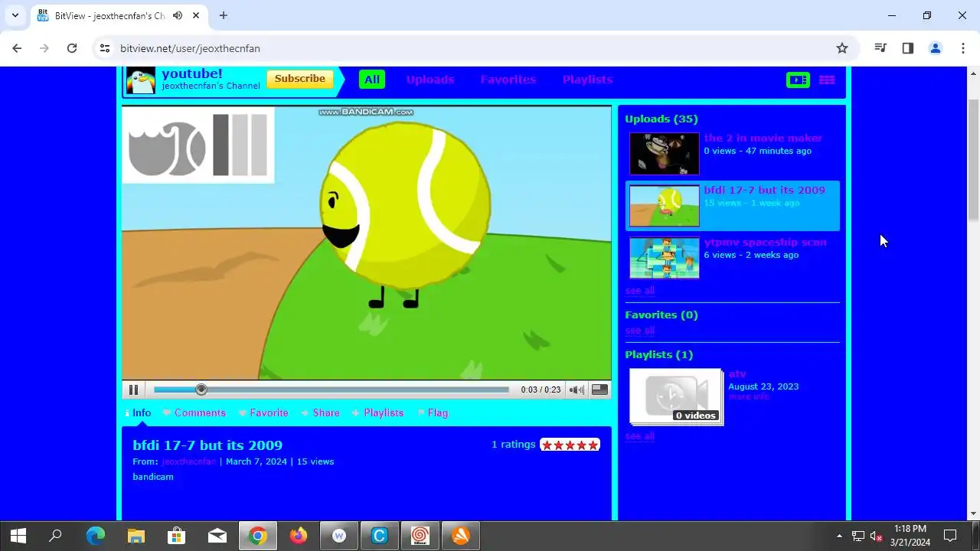This screenshot has width=980, height=551.
Task: Click the video progress seek bar
Action: (x=332, y=390)
